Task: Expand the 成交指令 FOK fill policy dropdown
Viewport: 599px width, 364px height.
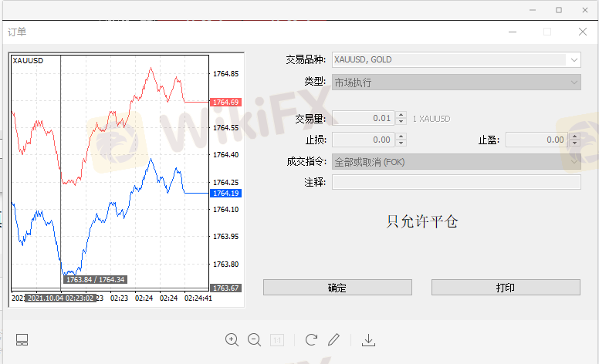Action: click(574, 162)
